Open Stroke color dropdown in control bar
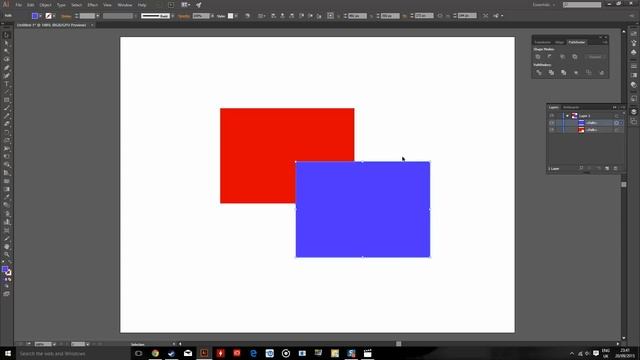Screen dimensions: 640x360 [x=54, y=16]
